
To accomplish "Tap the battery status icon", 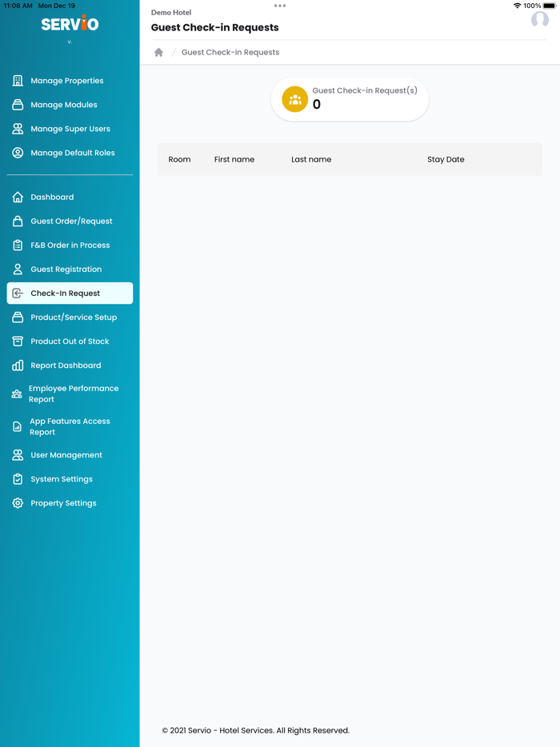I will (x=550, y=6).
